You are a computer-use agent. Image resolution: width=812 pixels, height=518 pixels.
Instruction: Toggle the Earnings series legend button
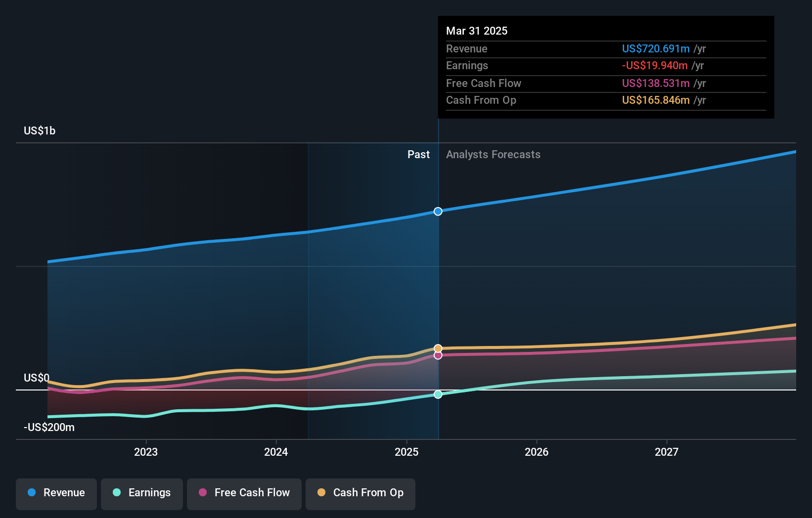pos(142,494)
